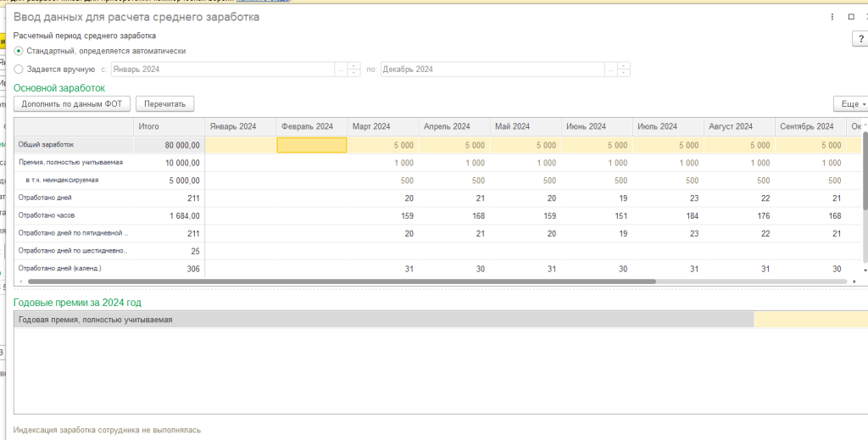This screenshot has width=868, height=440.
Task: Click the Февраль 2024 column header
Action: pos(312,126)
